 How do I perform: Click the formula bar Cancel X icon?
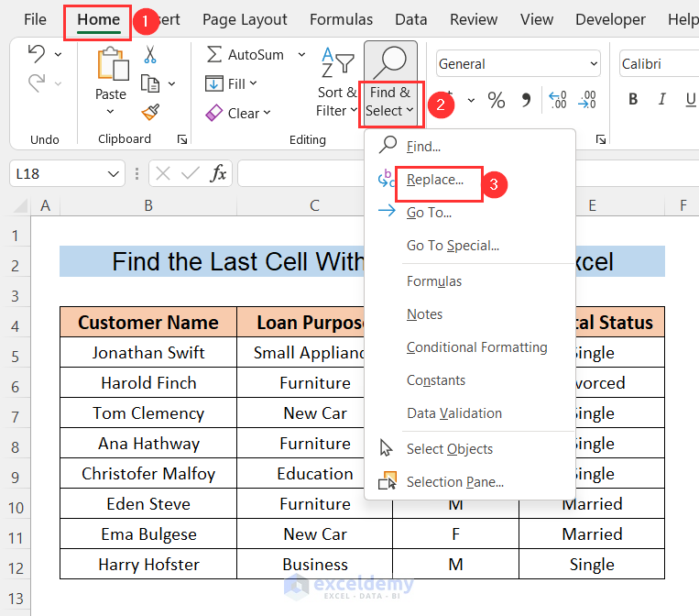tap(163, 173)
